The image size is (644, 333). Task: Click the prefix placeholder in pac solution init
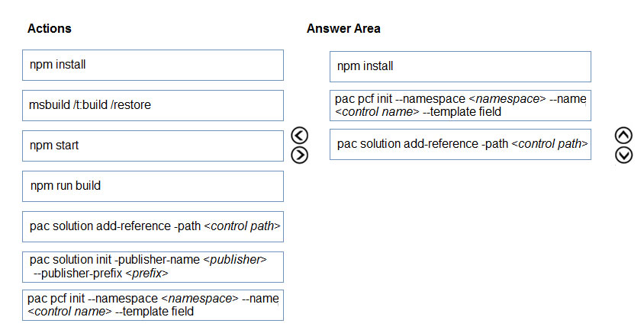click(x=147, y=273)
